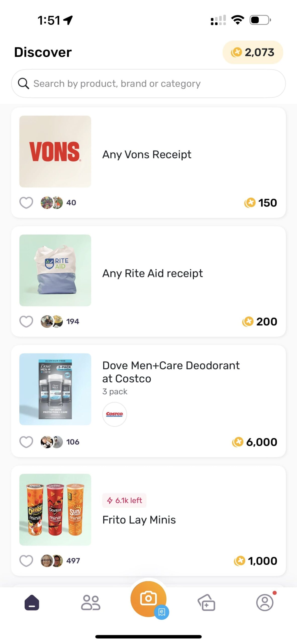Tap the Vons logo thumbnail
The width and height of the screenshot is (297, 644).
click(55, 151)
